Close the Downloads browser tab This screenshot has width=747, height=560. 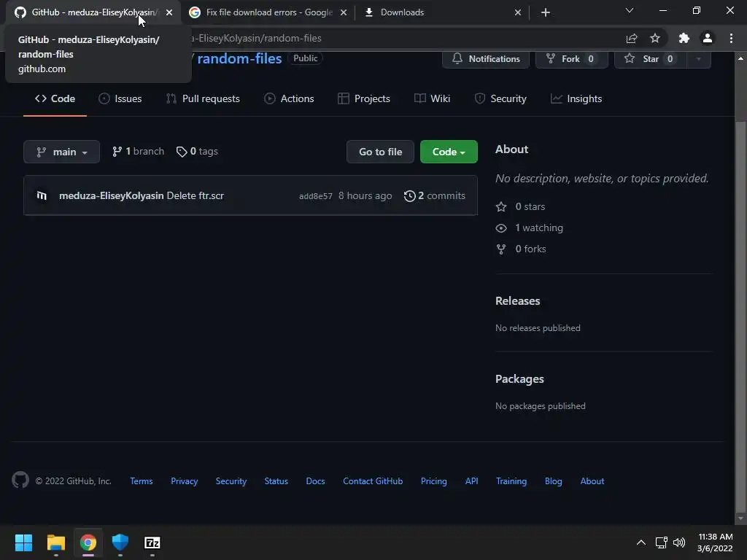click(x=518, y=12)
